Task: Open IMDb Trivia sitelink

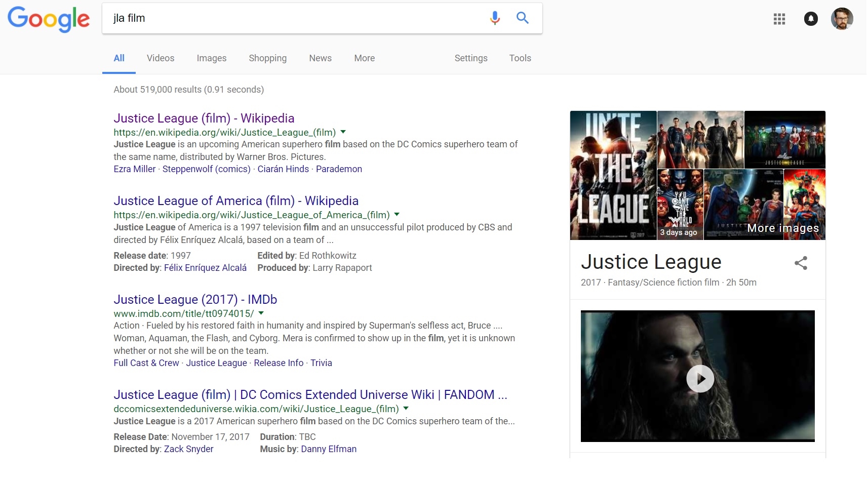Action: pos(321,363)
